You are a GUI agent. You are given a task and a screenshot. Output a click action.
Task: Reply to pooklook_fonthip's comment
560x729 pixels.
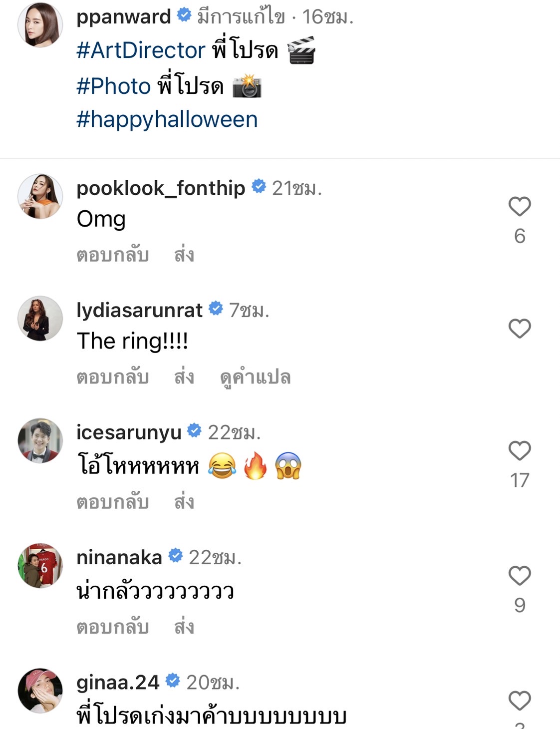coord(113,255)
